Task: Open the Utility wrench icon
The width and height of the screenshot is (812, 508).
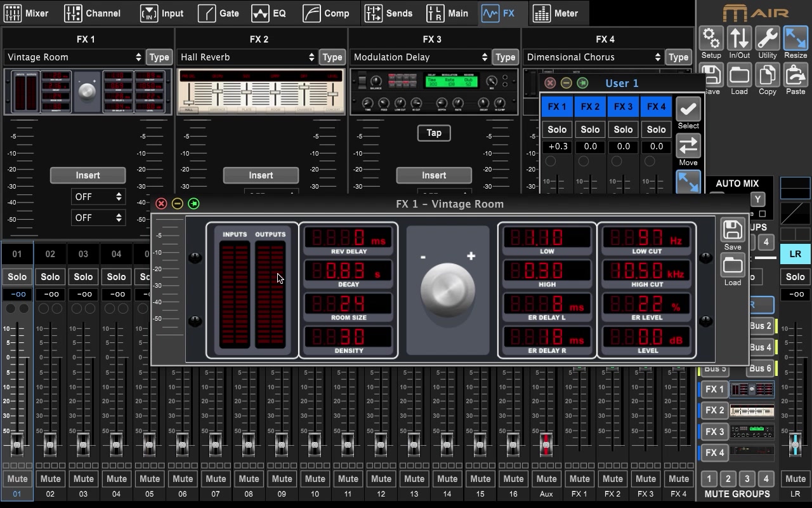Action: pyautogui.click(x=767, y=39)
